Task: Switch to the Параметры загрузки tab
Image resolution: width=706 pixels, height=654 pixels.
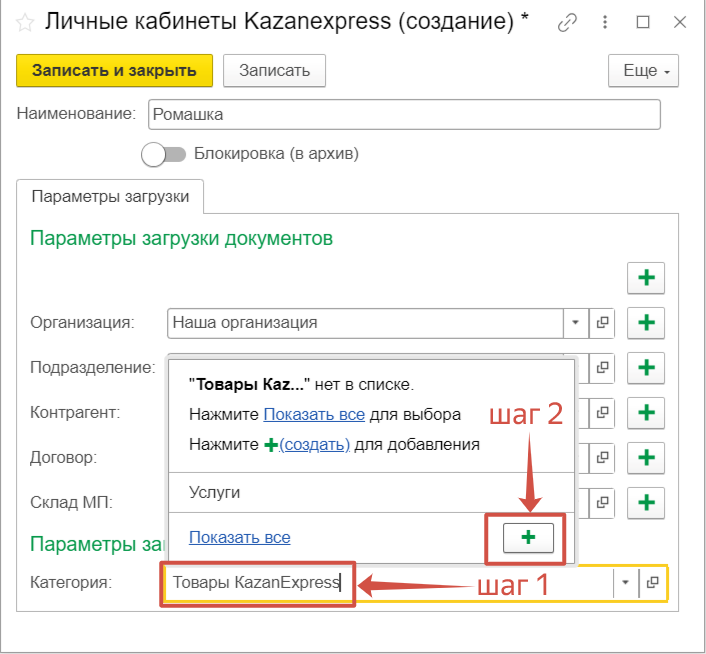Action: click(x=110, y=197)
